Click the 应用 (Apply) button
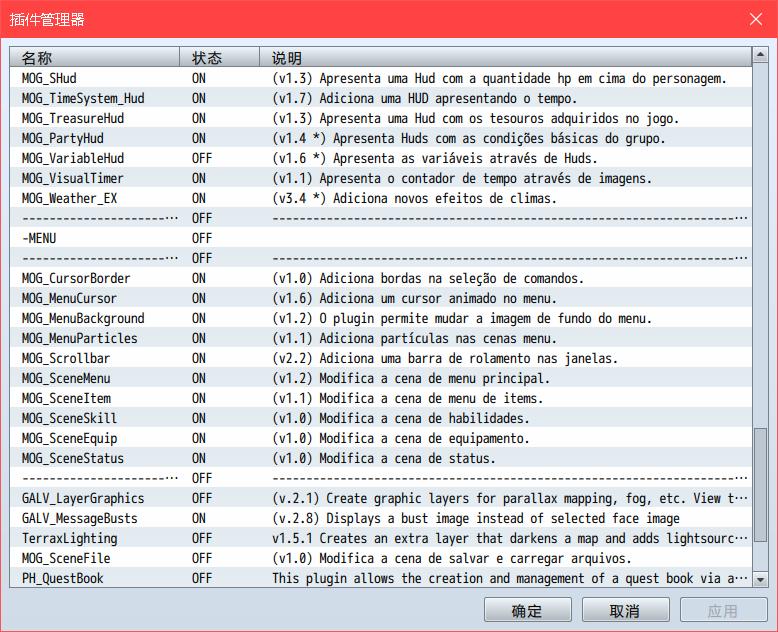The image size is (778, 632). point(723,610)
